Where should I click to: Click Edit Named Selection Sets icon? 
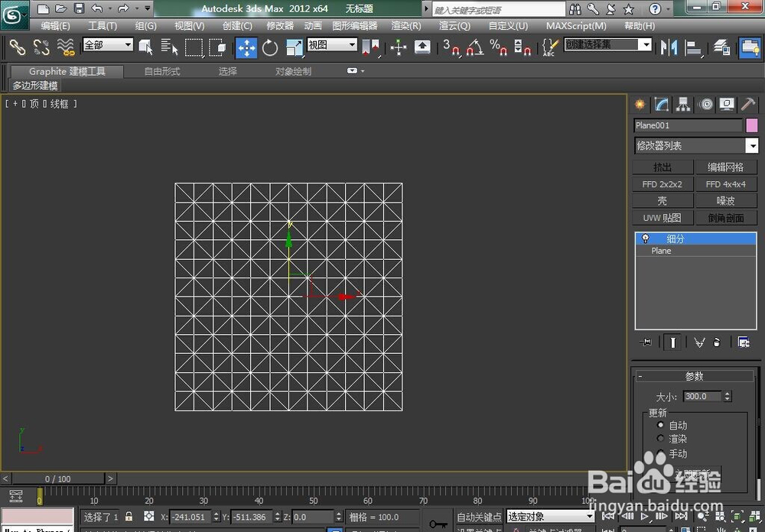click(x=550, y=47)
